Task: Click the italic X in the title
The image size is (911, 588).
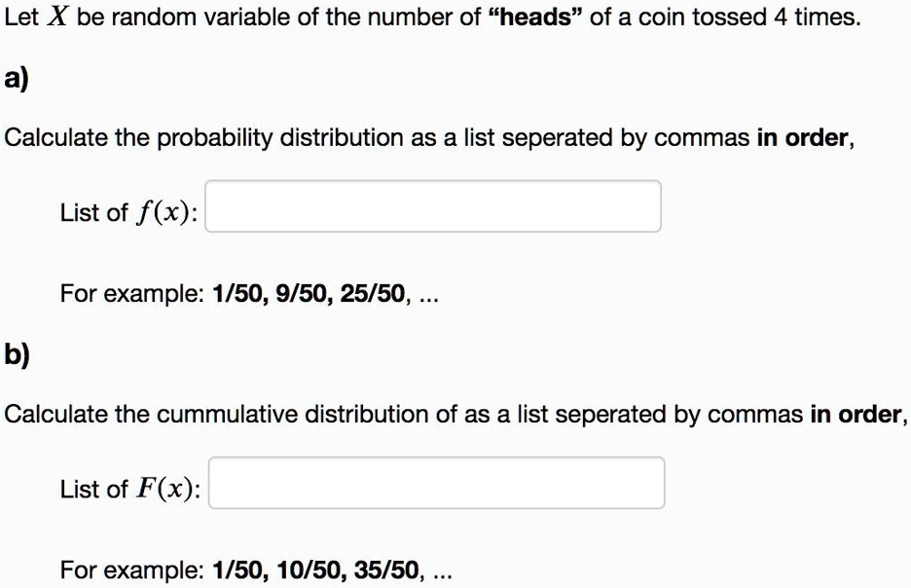Action: pos(58,16)
